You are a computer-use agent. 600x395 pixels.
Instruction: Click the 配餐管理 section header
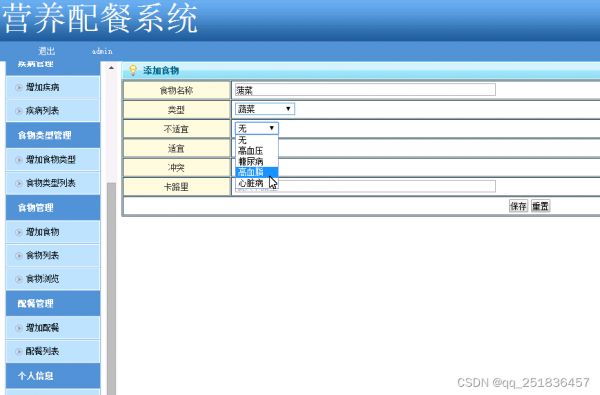point(53,304)
